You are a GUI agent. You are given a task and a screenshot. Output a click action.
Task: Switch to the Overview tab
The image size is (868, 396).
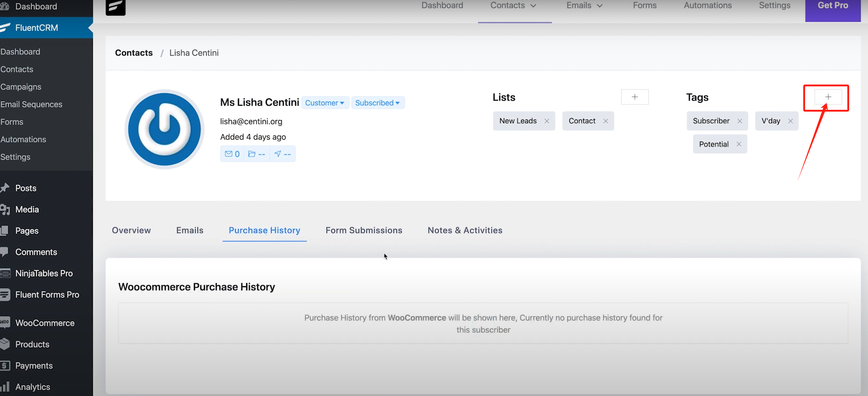click(131, 230)
